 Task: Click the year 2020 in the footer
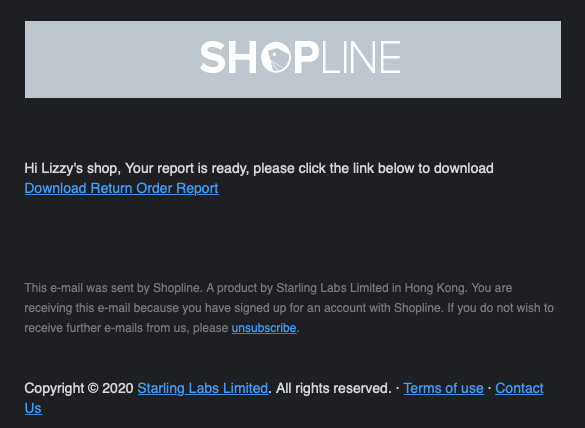[x=118, y=388]
